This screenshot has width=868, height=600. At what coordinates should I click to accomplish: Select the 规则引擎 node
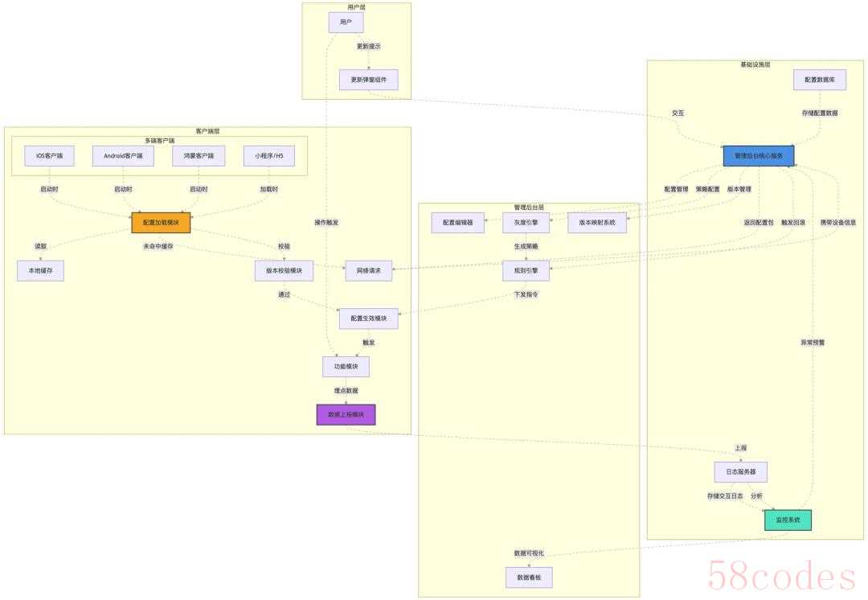pyautogui.click(x=526, y=271)
